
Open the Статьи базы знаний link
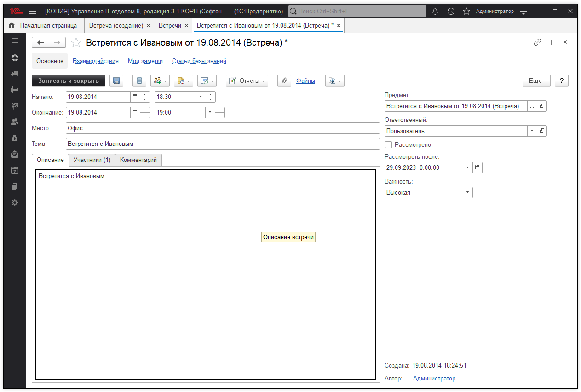coord(199,61)
